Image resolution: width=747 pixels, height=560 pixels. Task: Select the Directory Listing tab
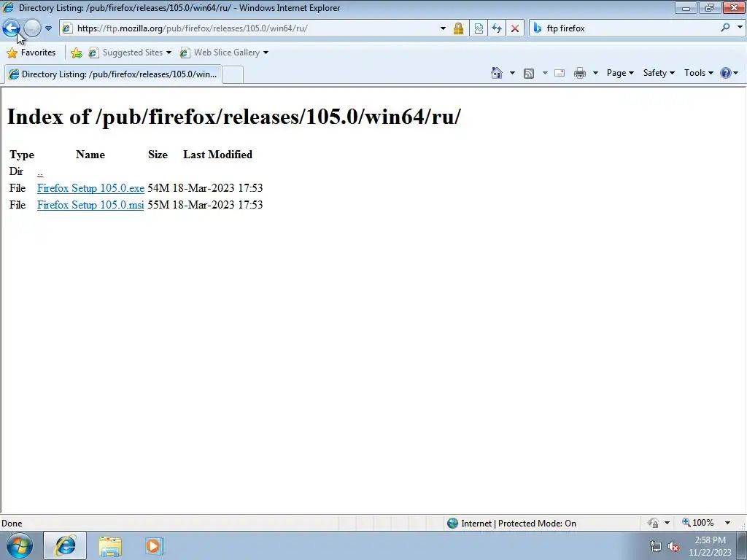click(113, 74)
